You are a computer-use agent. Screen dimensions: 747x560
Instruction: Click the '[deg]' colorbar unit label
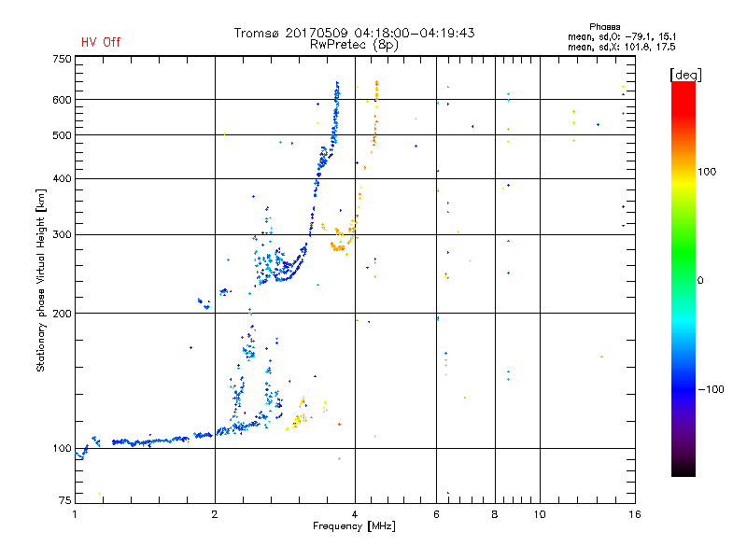click(685, 75)
